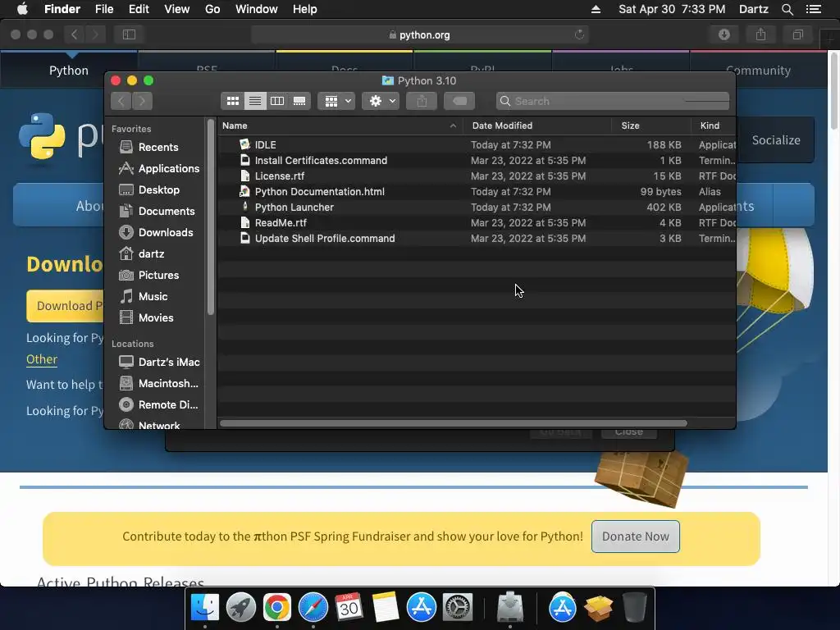
Task: Select Install Certificates.command file
Action: 477,160
